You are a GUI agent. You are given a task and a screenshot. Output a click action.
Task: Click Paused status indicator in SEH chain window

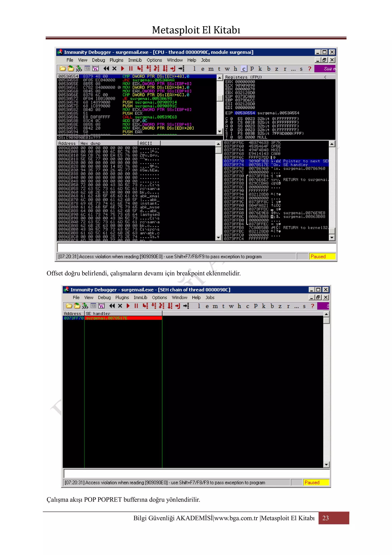click(x=316, y=482)
